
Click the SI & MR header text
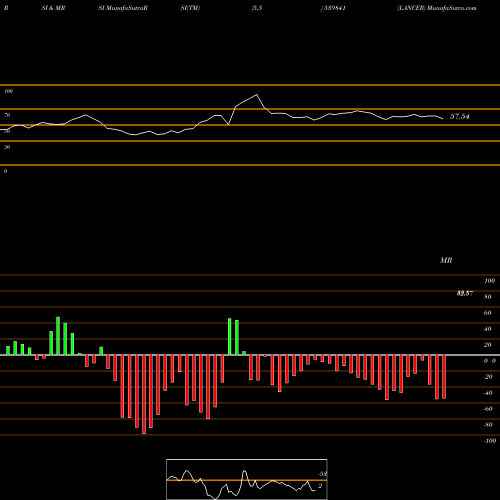(53, 8)
